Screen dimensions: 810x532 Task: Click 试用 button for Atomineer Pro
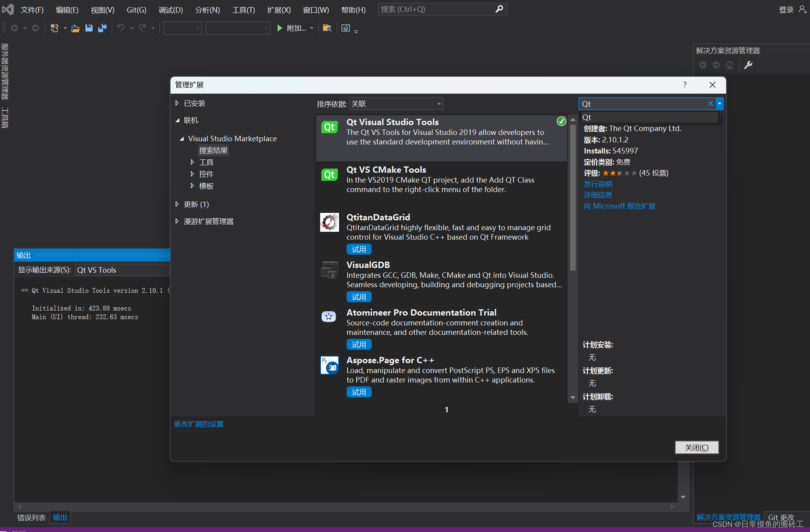click(x=359, y=345)
